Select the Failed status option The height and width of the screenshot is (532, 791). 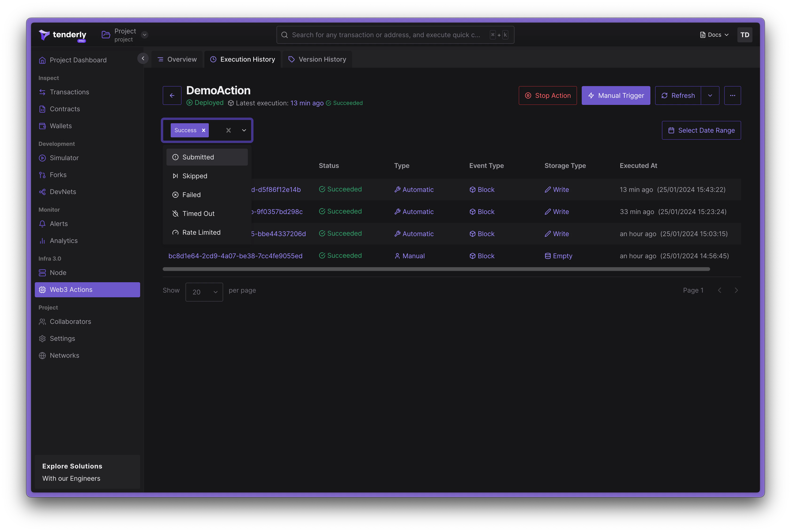click(x=207, y=195)
